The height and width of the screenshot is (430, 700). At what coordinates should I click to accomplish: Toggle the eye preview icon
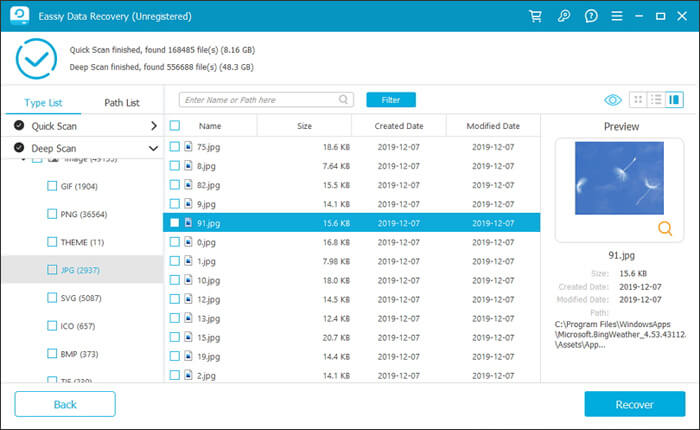613,100
